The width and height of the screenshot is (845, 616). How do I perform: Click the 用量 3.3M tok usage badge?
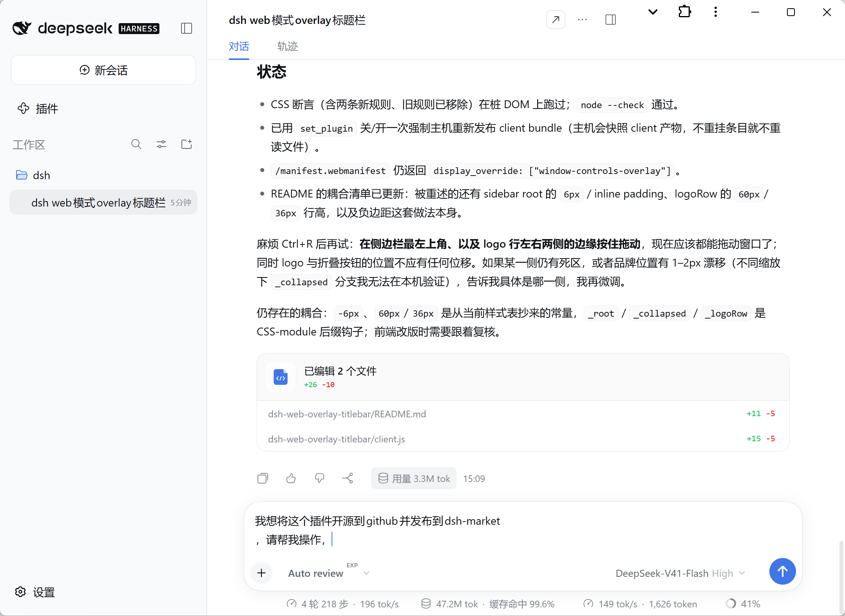coord(414,478)
